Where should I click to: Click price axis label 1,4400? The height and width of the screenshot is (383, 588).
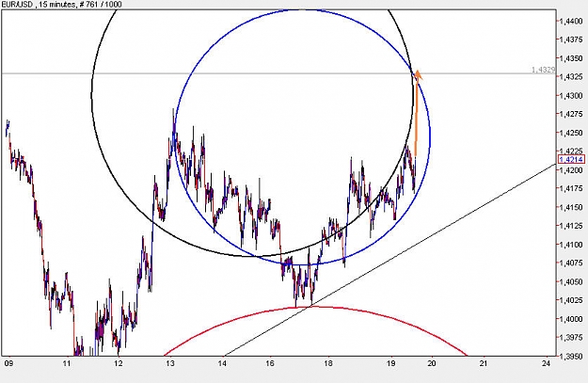pyautogui.click(x=571, y=22)
